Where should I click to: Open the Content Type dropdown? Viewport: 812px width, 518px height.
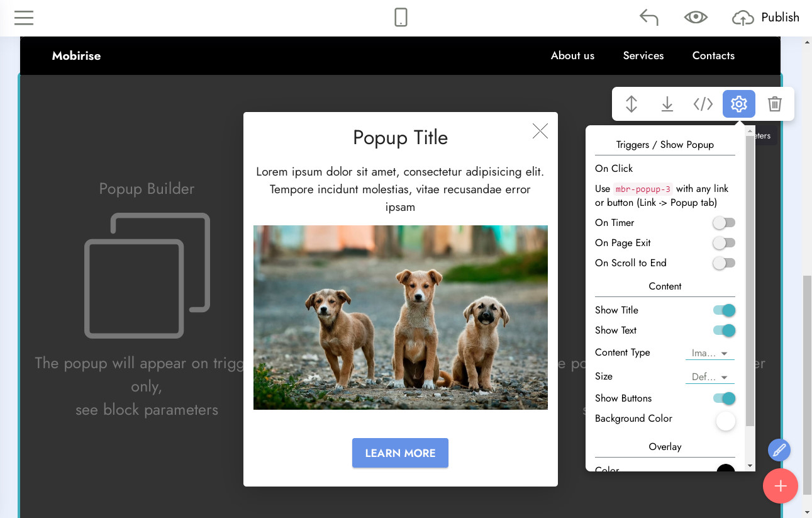(709, 353)
